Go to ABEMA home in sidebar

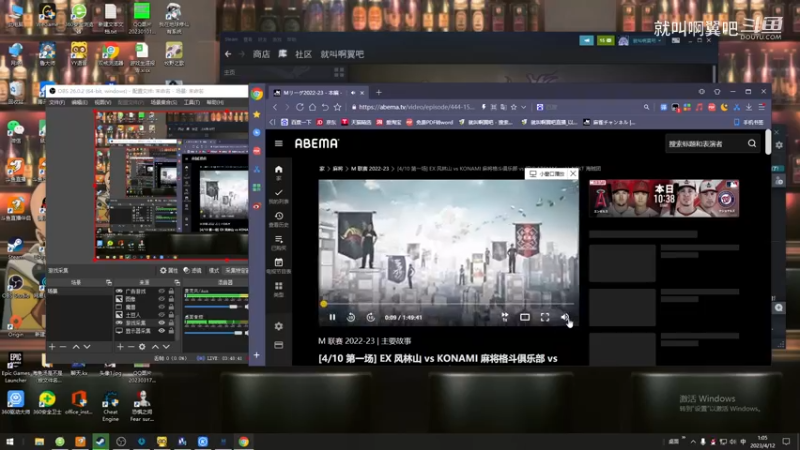coord(279,172)
